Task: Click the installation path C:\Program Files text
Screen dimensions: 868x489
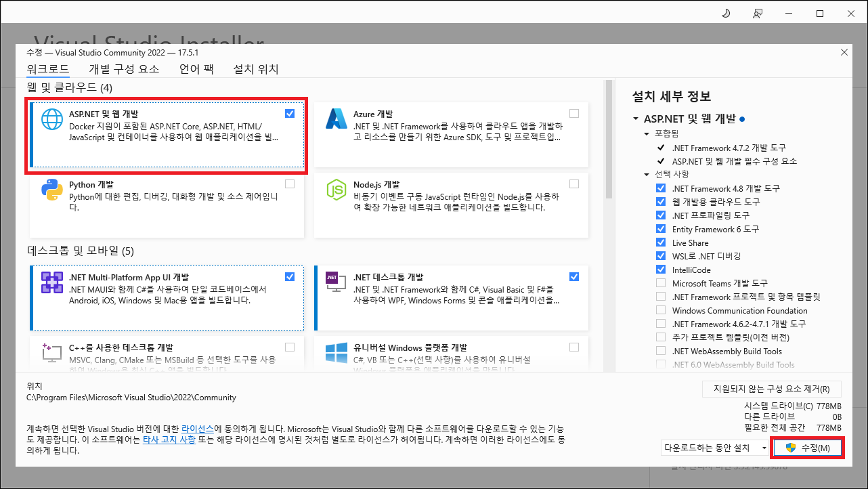Action: click(x=131, y=398)
